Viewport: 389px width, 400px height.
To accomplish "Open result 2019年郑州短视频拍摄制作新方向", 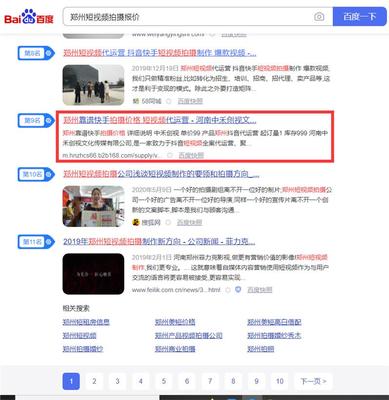I will coord(159,241).
